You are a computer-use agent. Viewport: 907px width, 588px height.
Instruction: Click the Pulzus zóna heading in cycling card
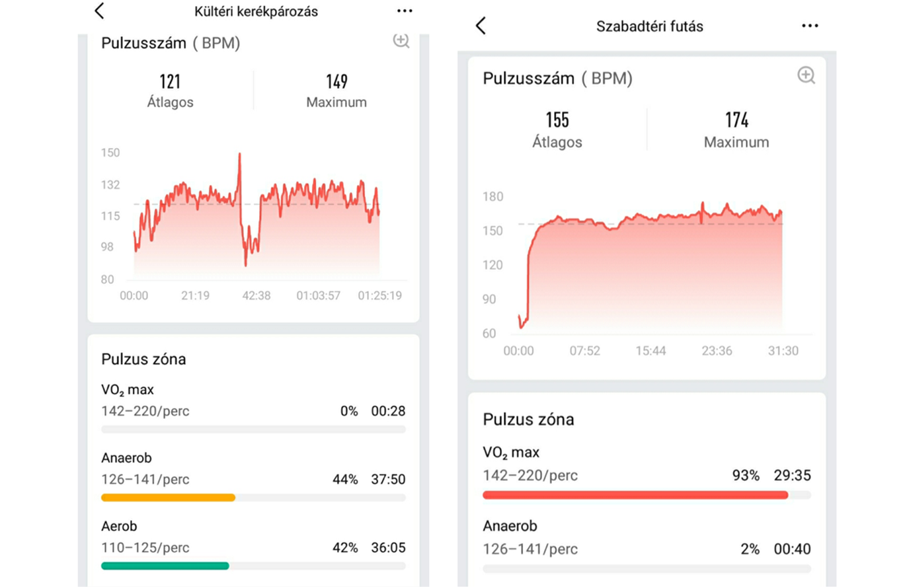(143, 359)
